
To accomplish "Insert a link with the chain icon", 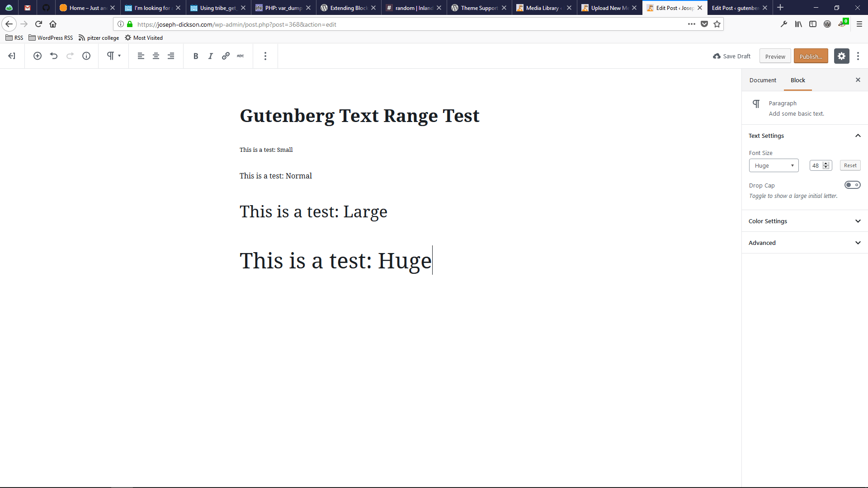I will [x=226, y=56].
